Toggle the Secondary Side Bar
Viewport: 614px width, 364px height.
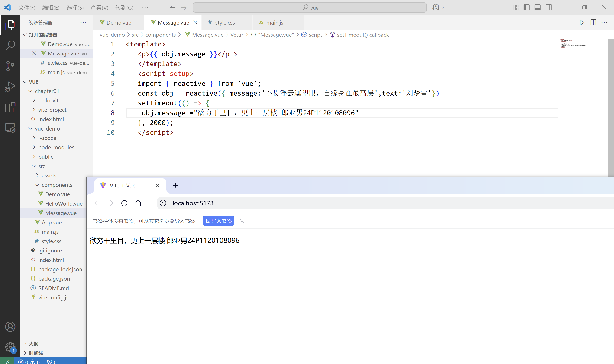pyautogui.click(x=549, y=8)
